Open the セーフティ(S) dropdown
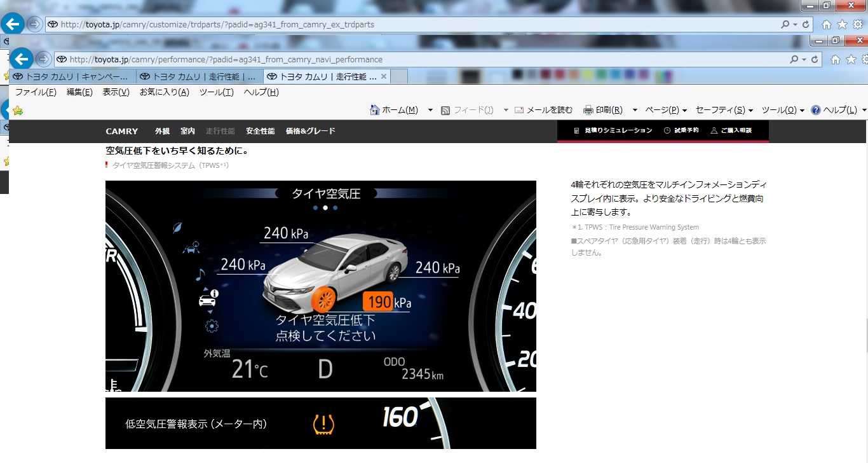The height and width of the screenshot is (463, 868). coord(724,110)
